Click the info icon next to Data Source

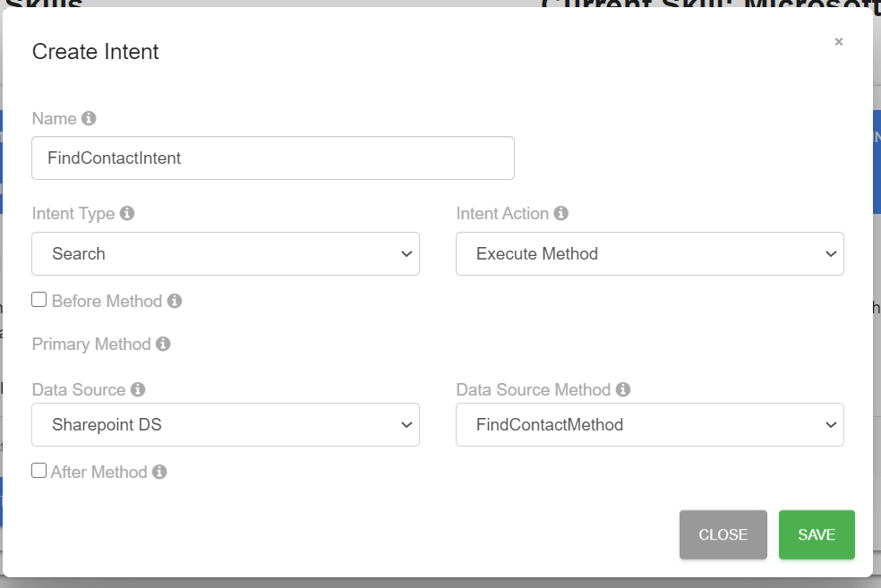click(138, 389)
